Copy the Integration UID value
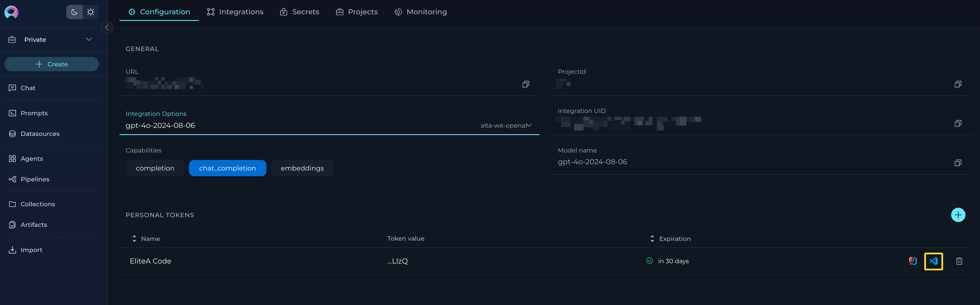 pos(958,123)
